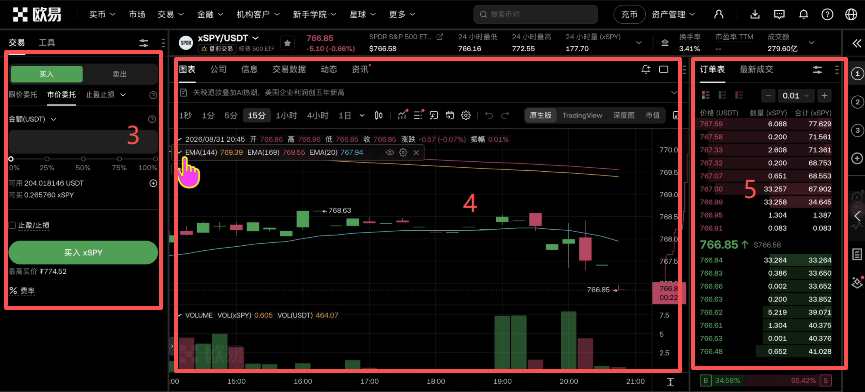Collapse right sidebar double-chevron icon
This screenshot has width=865, height=392.
(x=856, y=44)
